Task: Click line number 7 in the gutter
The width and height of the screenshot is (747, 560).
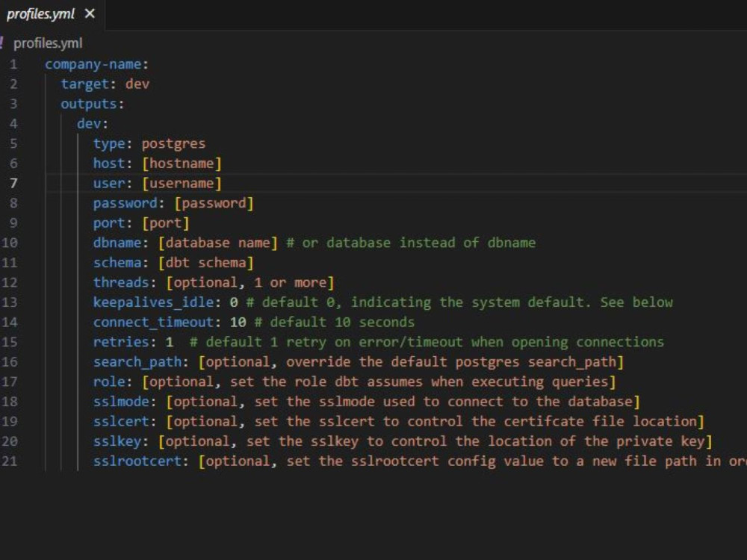Action: (13, 184)
